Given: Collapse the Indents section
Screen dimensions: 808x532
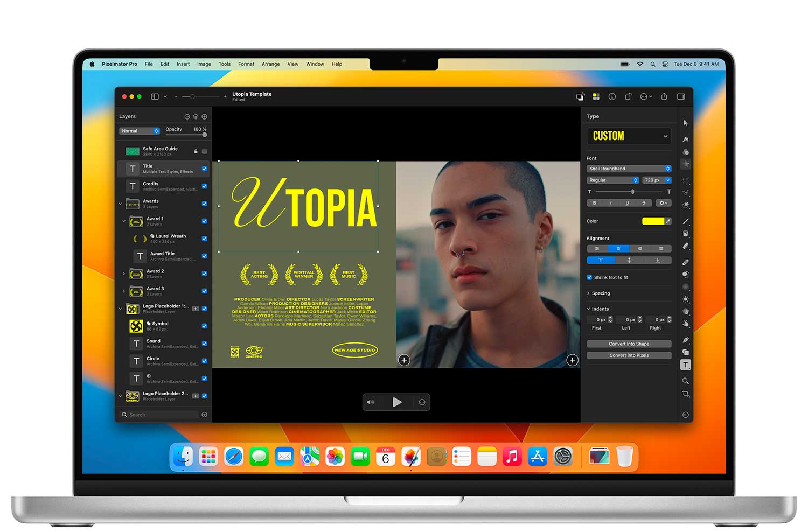Looking at the screenshot, I should (588, 309).
